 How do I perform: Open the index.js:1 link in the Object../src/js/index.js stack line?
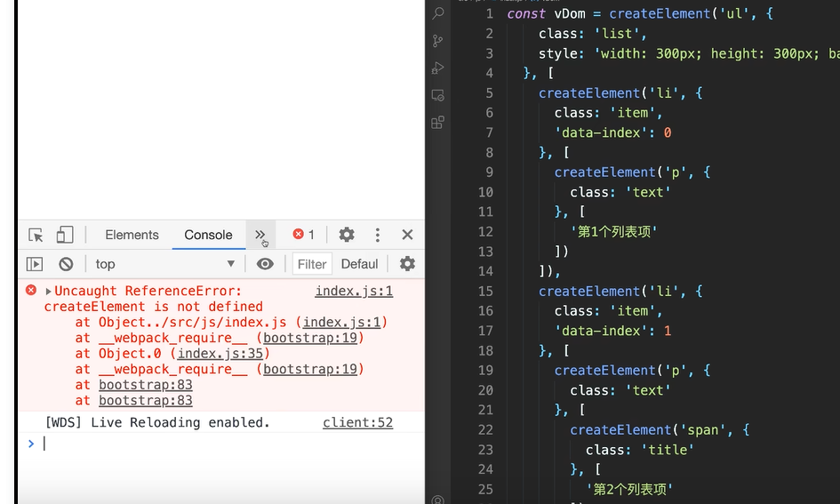point(342,323)
